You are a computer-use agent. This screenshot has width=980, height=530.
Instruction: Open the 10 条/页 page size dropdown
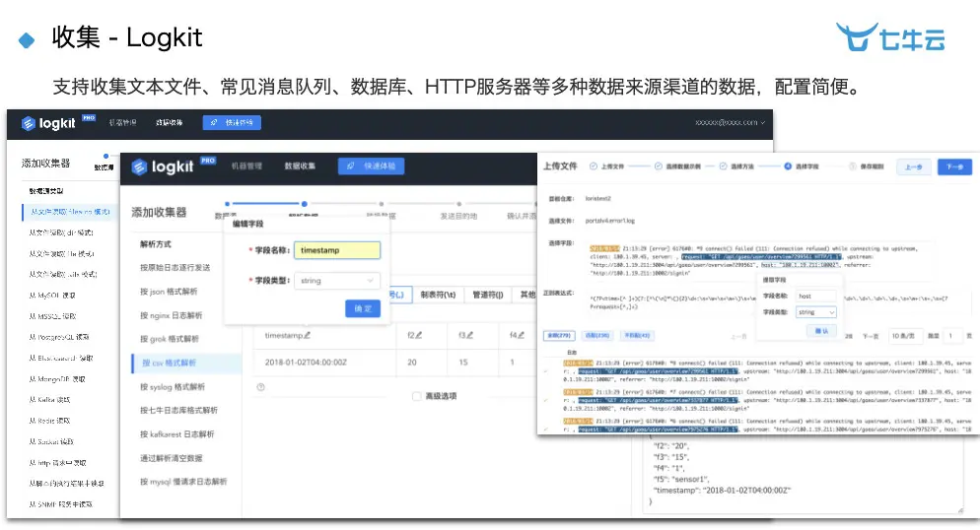904,336
